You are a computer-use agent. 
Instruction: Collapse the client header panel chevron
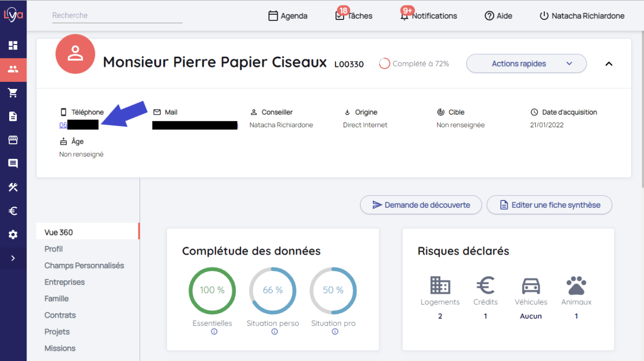608,64
